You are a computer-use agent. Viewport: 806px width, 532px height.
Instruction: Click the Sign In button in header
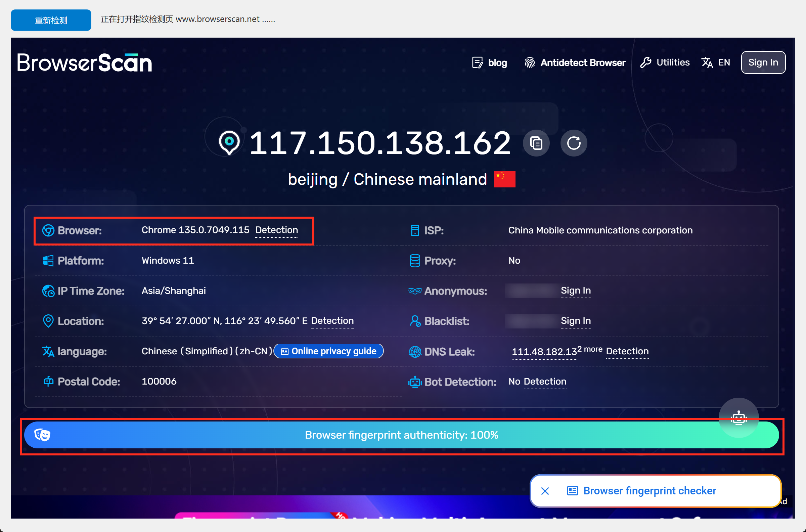[x=763, y=62]
